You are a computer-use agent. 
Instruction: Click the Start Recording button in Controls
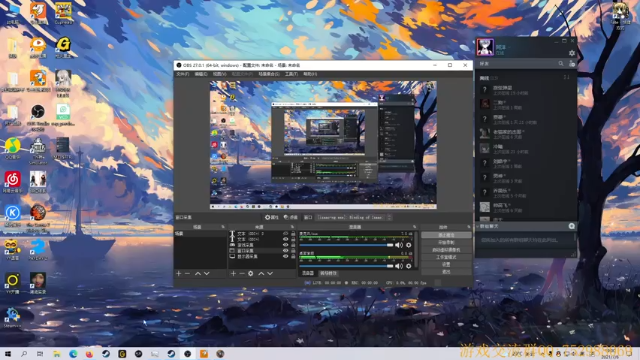tap(446, 242)
